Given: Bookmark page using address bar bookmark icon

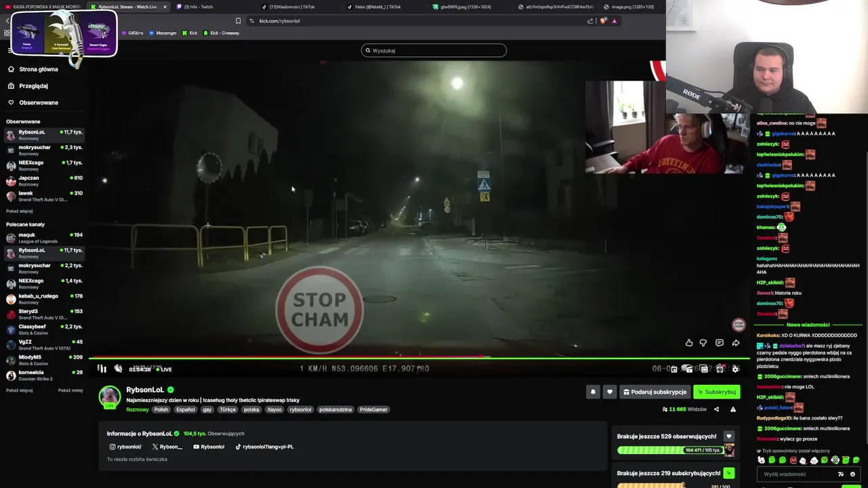Looking at the screenshot, I should tap(238, 21).
